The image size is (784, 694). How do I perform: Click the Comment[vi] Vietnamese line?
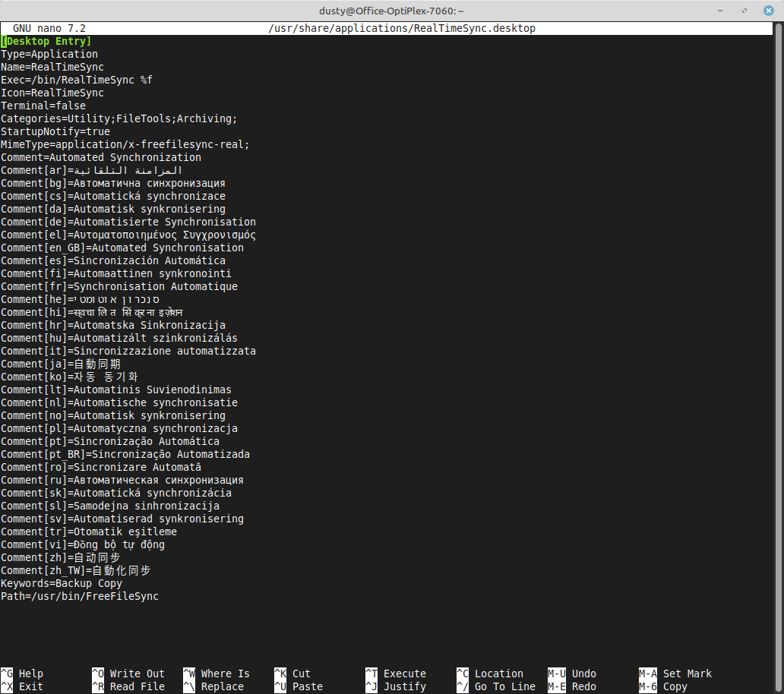click(83, 544)
